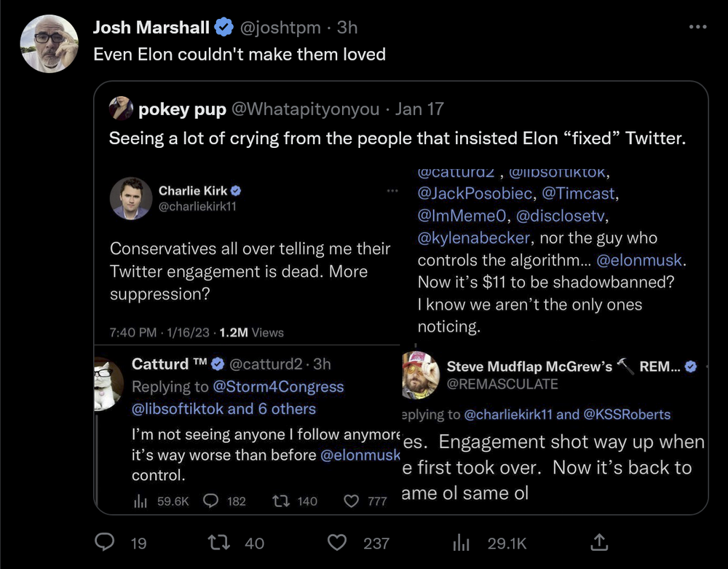Click the @elonmusk mention in Catturd's reply

[x=360, y=455]
